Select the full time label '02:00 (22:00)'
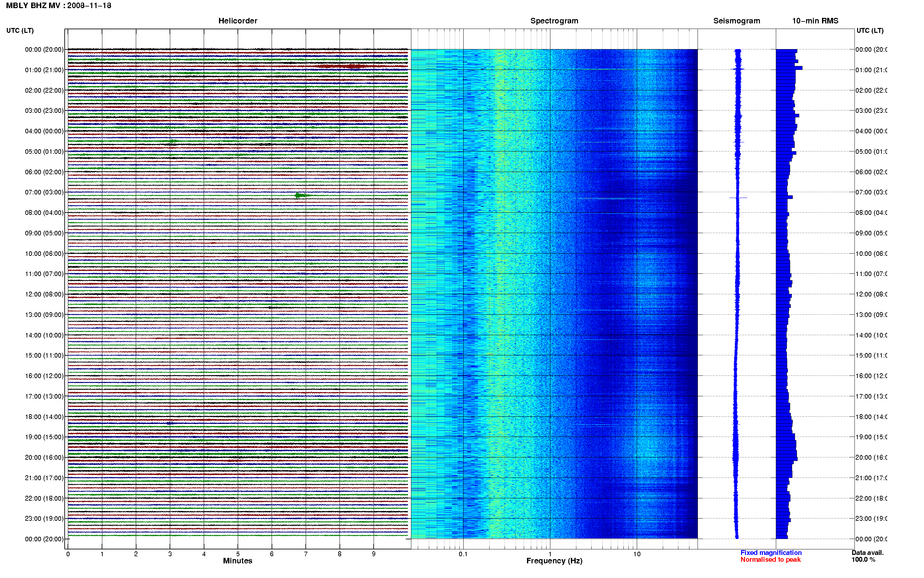Screen dimensions: 924x578 (44, 91)
